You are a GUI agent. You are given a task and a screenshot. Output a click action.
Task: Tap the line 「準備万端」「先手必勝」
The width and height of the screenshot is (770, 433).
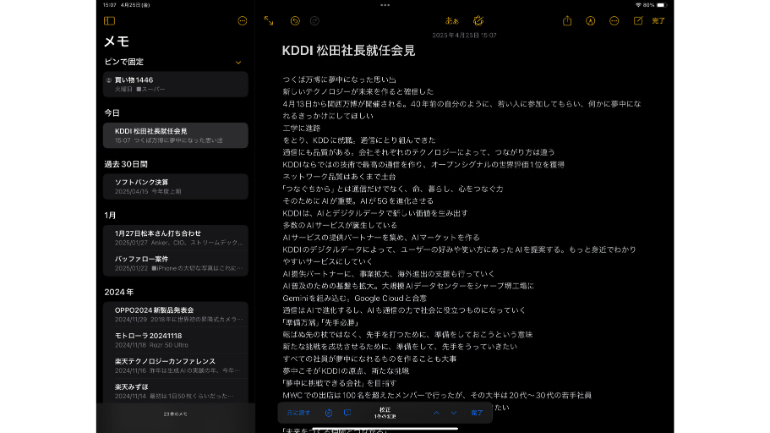(321, 323)
